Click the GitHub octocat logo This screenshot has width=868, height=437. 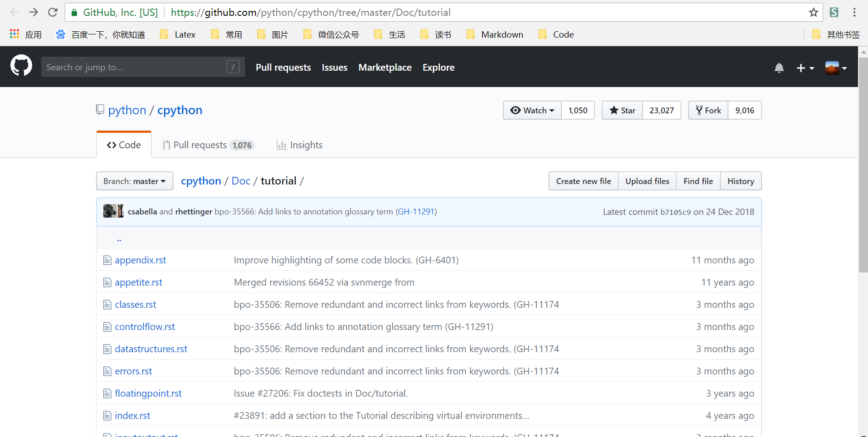pos(21,66)
